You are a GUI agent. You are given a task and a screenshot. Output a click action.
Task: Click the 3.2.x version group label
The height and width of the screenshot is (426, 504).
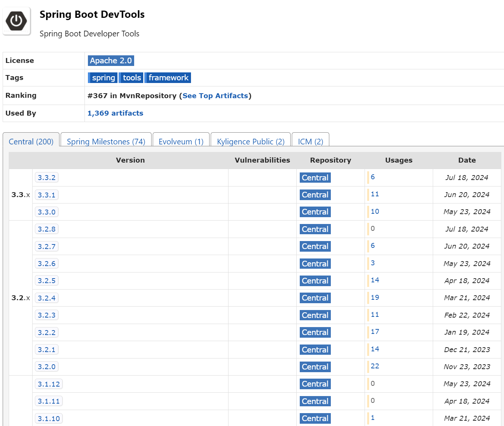(x=20, y=298)
